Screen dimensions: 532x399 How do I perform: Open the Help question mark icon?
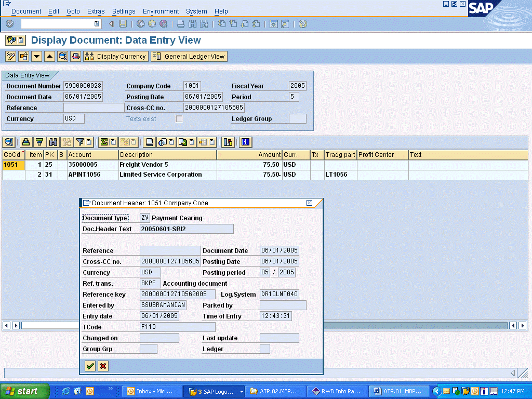tap(303, 24)
